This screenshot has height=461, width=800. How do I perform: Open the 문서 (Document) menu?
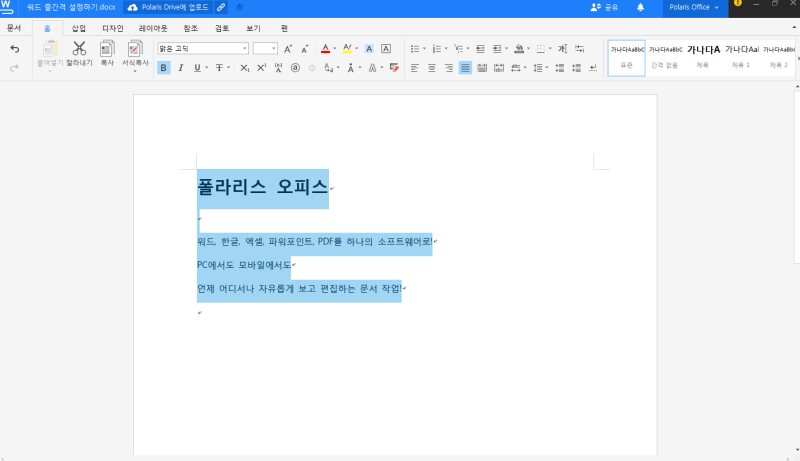click(14, 28)
